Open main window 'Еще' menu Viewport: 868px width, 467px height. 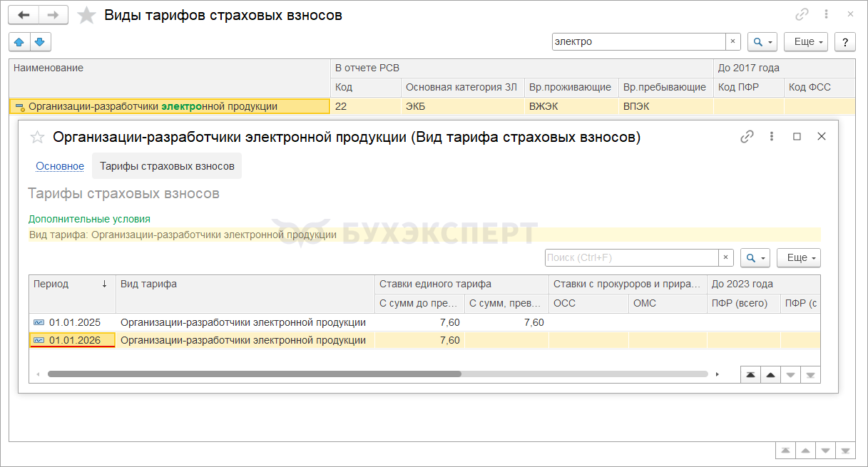pyautogui.click(x=805, y=42)
